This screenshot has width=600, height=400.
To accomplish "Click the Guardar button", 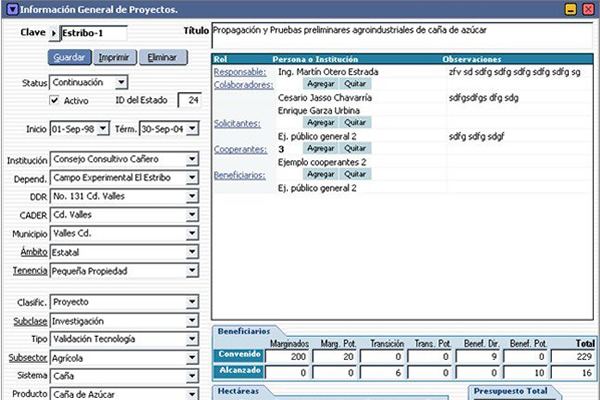I will (68, 58).
